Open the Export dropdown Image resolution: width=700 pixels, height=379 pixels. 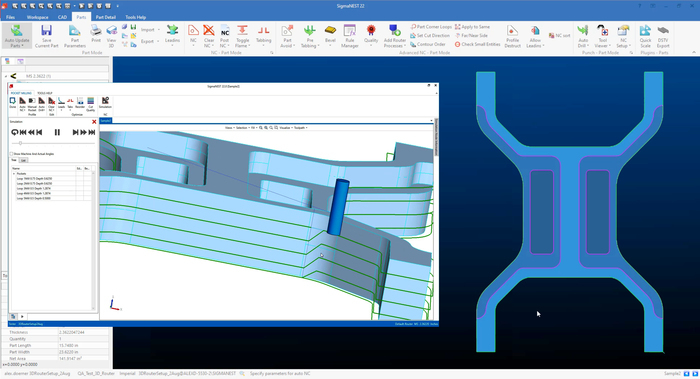click(x=150, y=41)
